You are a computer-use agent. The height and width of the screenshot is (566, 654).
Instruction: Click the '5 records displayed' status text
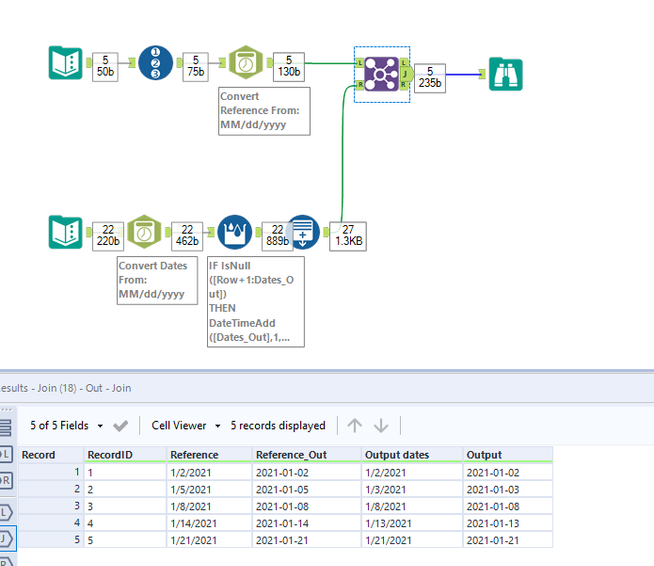pyautogui.click(x=278, y=425)
